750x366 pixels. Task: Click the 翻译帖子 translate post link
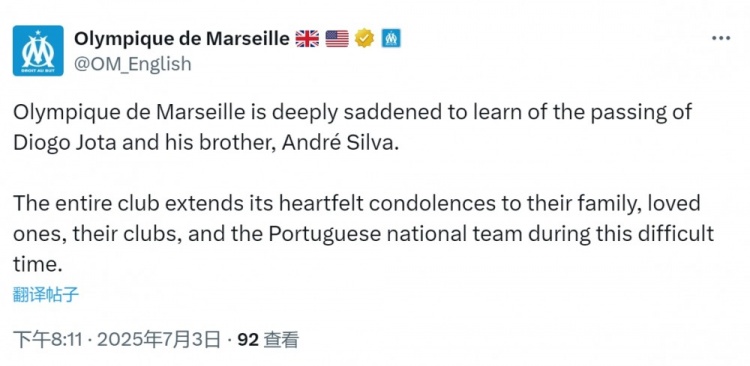point(46,295)
